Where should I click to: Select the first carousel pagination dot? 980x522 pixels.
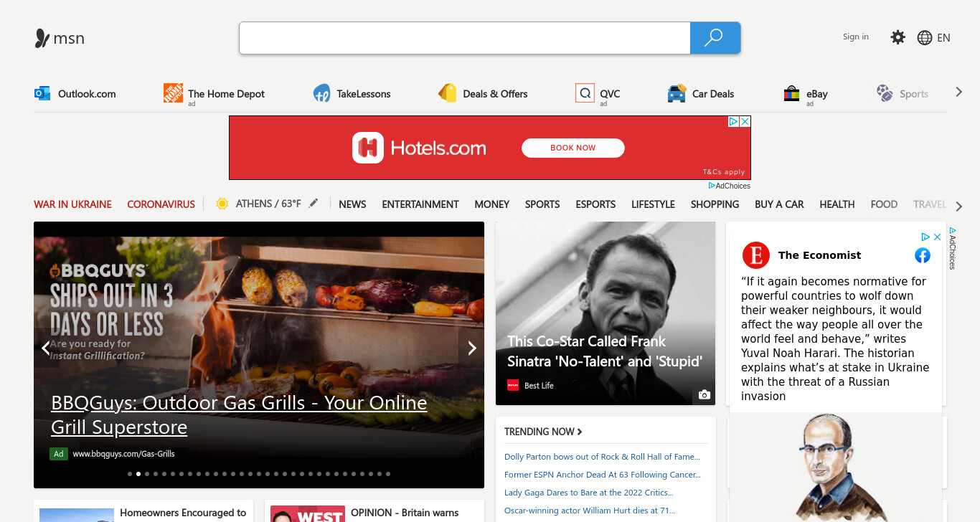pos(130,474)
